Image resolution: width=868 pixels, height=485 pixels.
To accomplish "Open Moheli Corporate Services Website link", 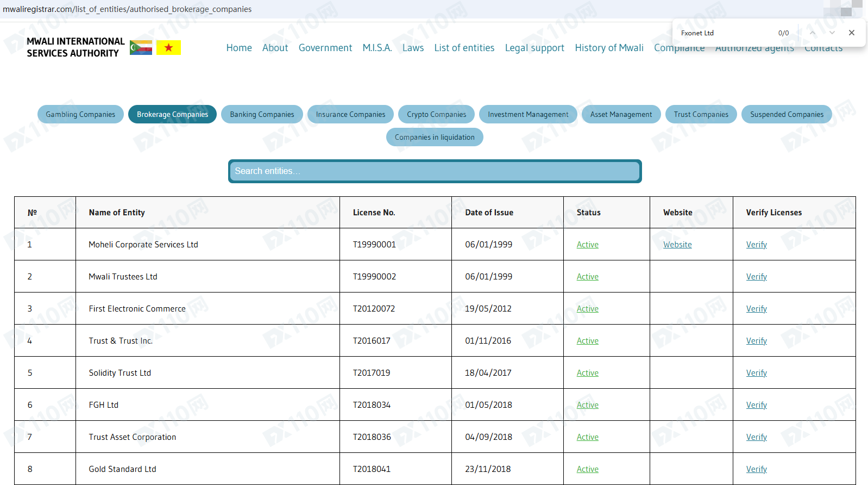I will coord(677,245).
